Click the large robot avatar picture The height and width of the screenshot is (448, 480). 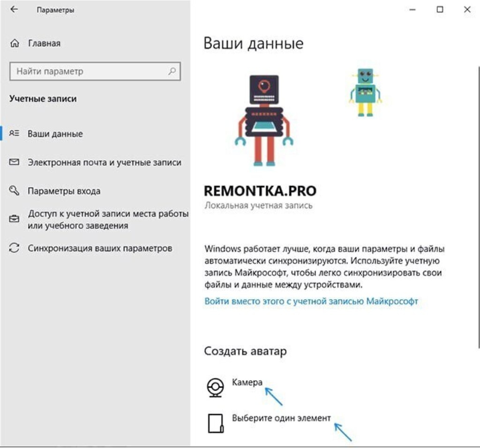tap(264, 120)
